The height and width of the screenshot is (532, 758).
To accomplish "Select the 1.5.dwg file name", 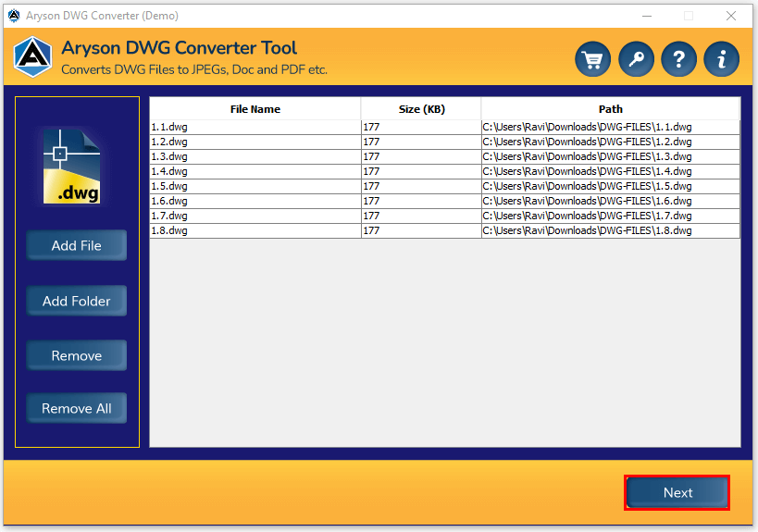I will 169,186.
